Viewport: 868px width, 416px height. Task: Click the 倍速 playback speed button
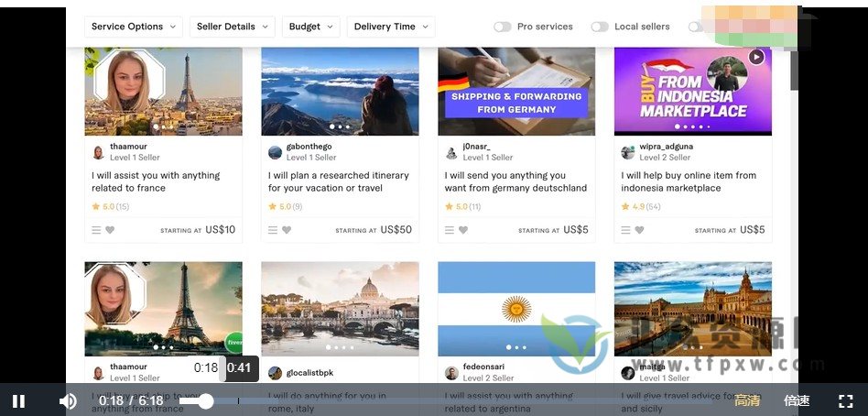(x=797, y=400)
